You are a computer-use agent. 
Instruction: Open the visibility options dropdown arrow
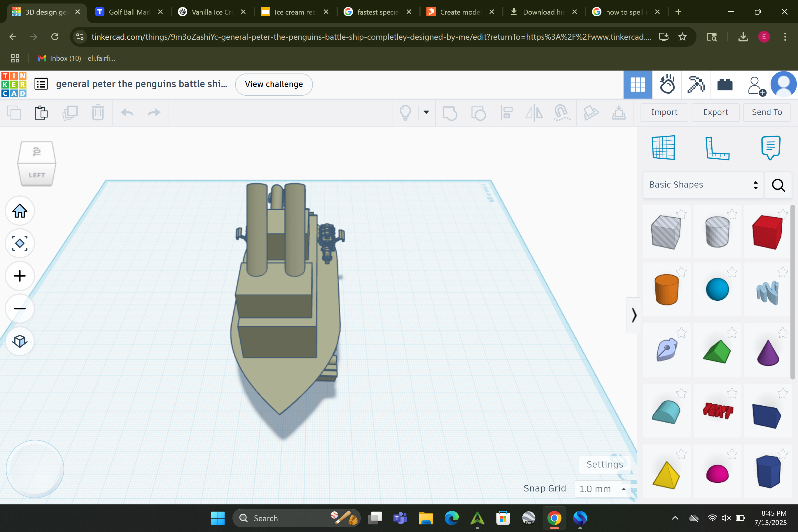(x=426, y=112)
